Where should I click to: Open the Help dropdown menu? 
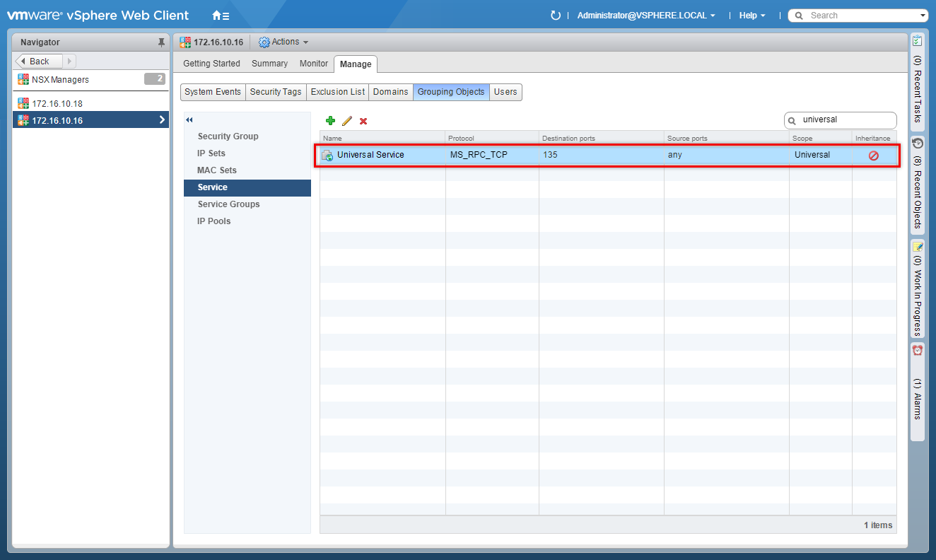click(x=752, y=16)
